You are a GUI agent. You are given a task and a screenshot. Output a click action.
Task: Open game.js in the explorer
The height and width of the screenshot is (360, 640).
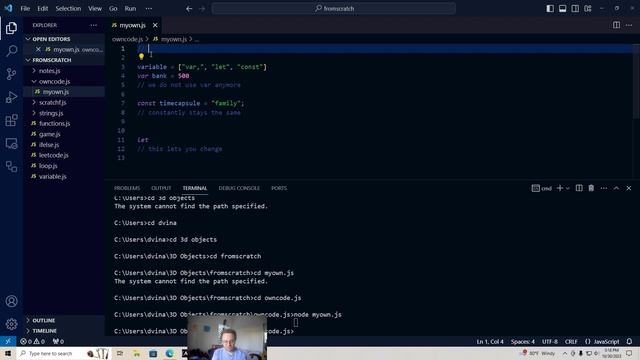50,134
